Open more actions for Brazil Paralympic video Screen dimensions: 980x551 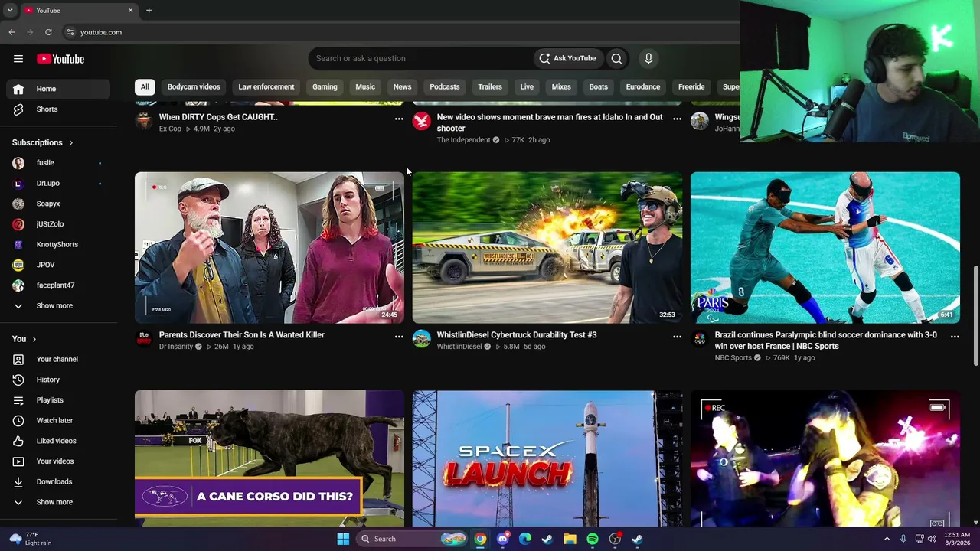point(955,337)
